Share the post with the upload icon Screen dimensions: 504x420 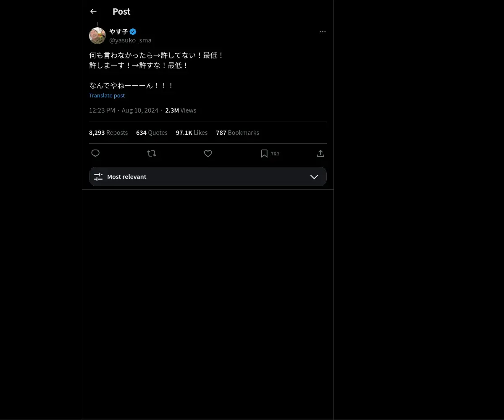pos(320,154)
